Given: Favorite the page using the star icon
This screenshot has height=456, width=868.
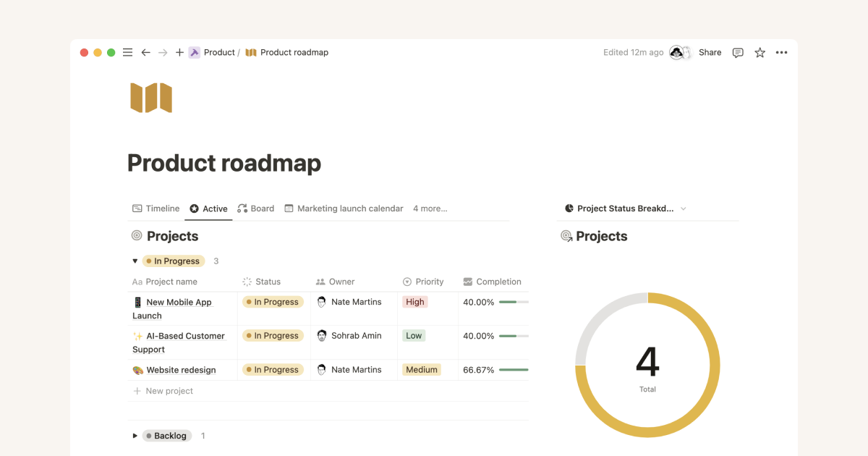Looking at the screenshot, I should click(x=759, y=52).
